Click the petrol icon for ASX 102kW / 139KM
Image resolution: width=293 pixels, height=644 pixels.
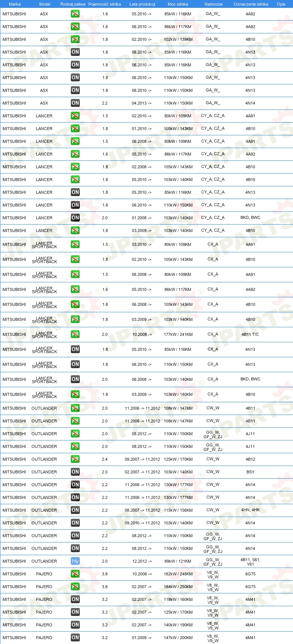pos(75,39)
